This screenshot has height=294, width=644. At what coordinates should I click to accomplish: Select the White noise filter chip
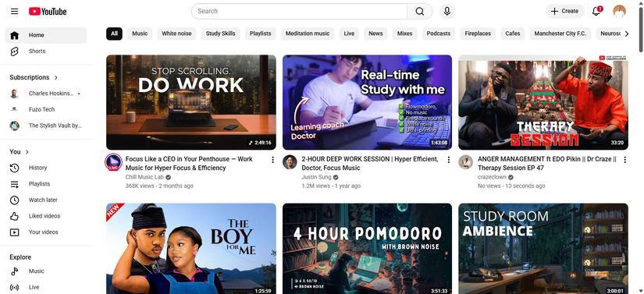(176, 34)
